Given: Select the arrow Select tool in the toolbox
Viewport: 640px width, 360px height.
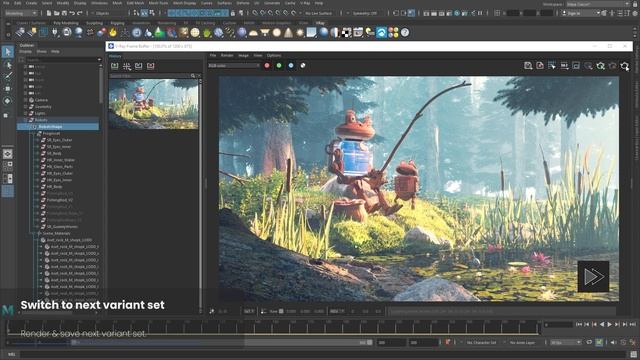Looking at the screenshot, I should click(x=8, y=51).
